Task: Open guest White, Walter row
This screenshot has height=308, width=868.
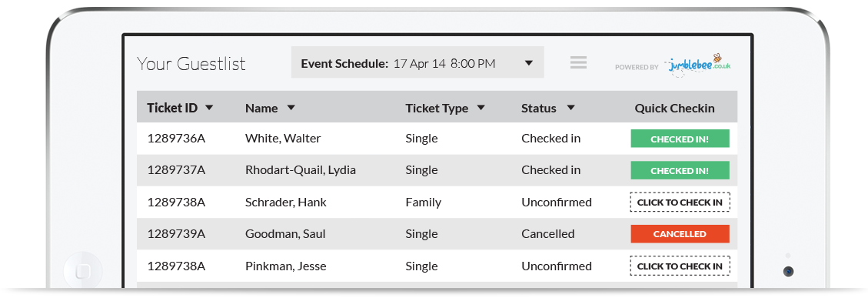Action: 437,139
